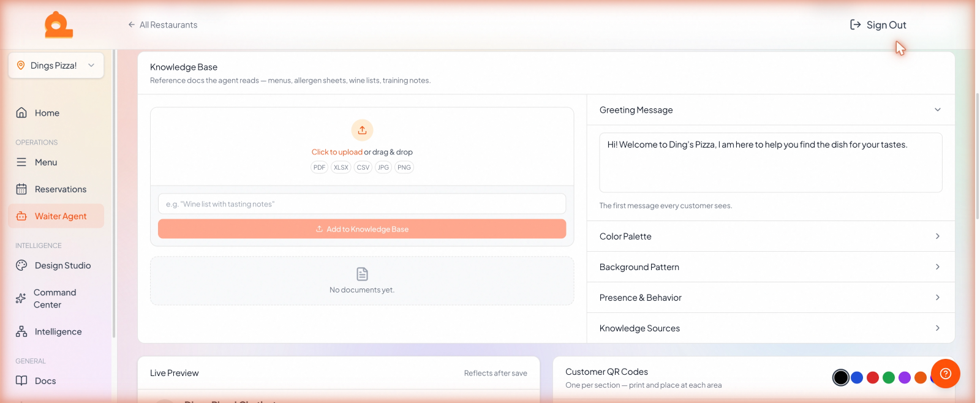Select the green QR color swatch
The height and width of the screenshot is (403, 980).
pyautogui.click(x=889, y=377)
